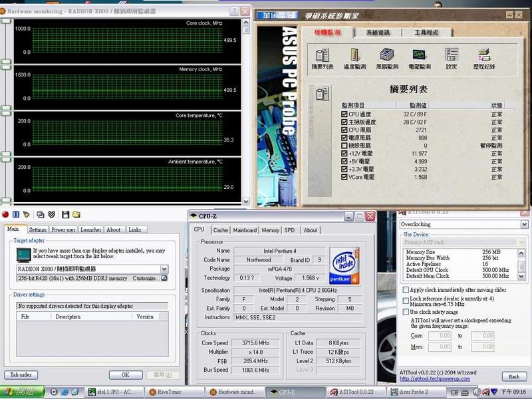Click the Customize expand arrow button
Image resolution: width=532 pixels, height=399 pixels.
coord(164,278)
